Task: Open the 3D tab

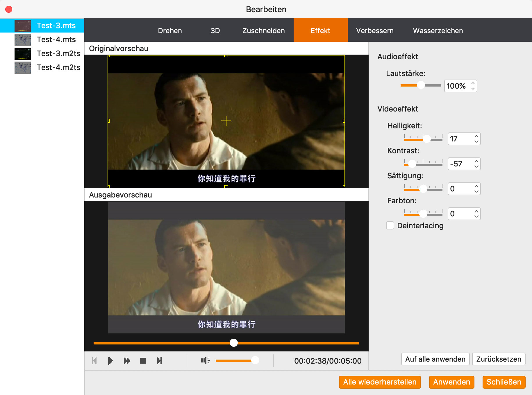Action: pos(215,30)
